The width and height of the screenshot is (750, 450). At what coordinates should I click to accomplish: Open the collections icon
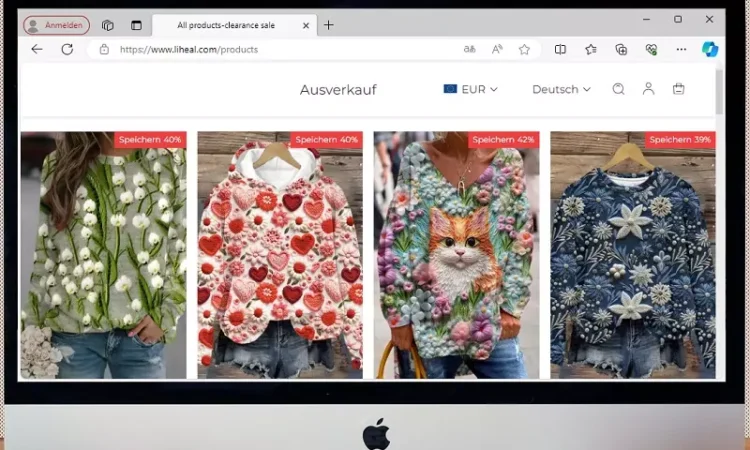click(x=621, y=49)
